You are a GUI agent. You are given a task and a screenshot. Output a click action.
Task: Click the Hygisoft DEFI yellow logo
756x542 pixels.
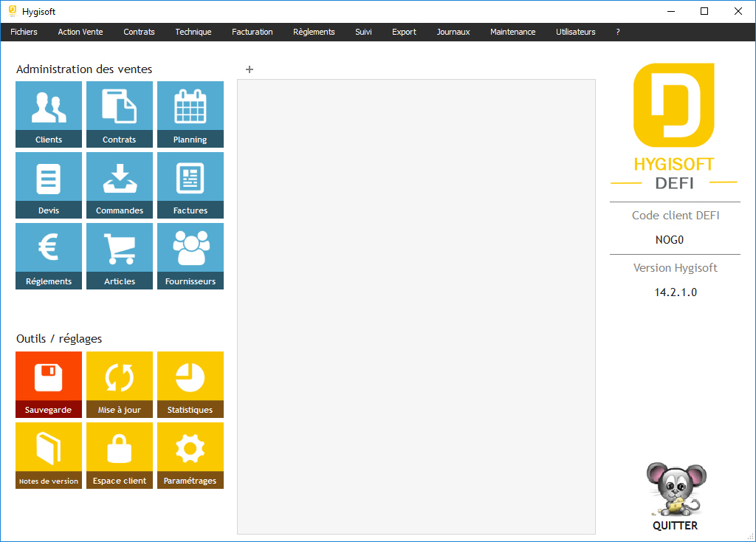pos(674,127)
